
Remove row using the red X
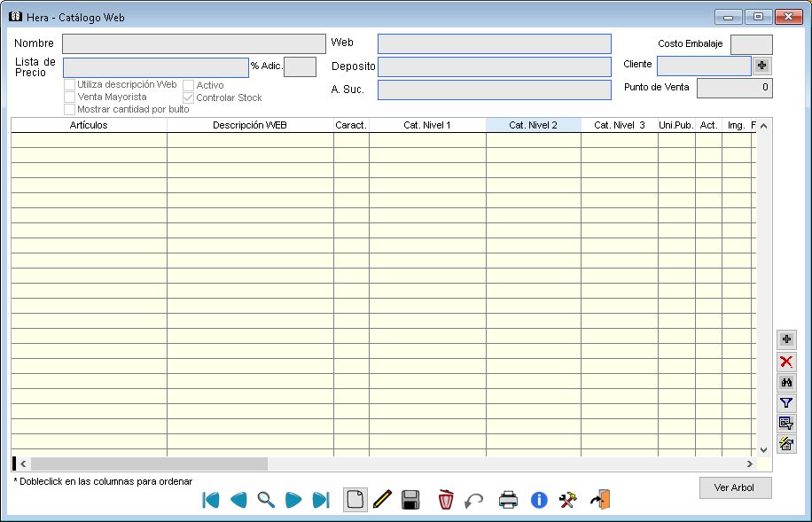coord(785,362)
